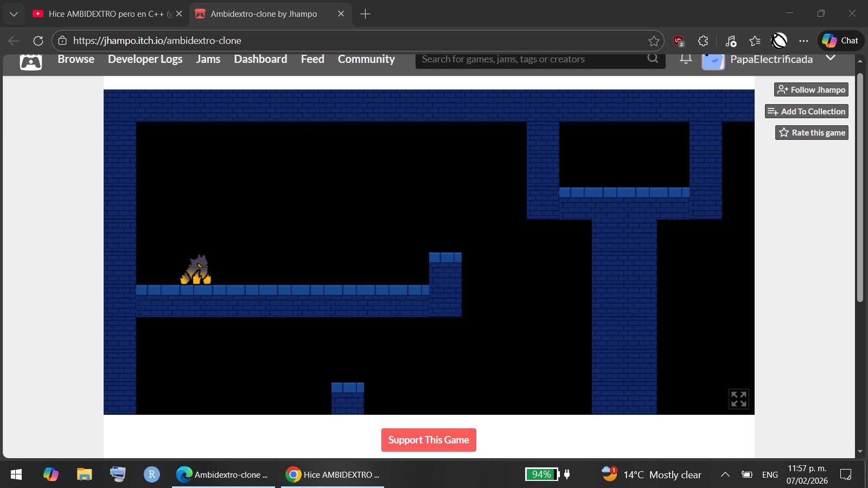Reload the current page

pos(38,41)
